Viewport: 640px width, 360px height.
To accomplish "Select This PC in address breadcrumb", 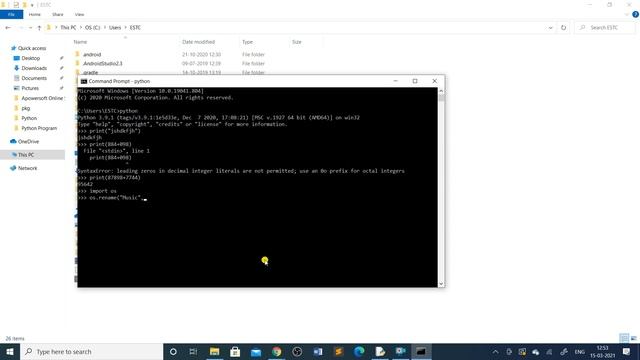I will 68,28.
